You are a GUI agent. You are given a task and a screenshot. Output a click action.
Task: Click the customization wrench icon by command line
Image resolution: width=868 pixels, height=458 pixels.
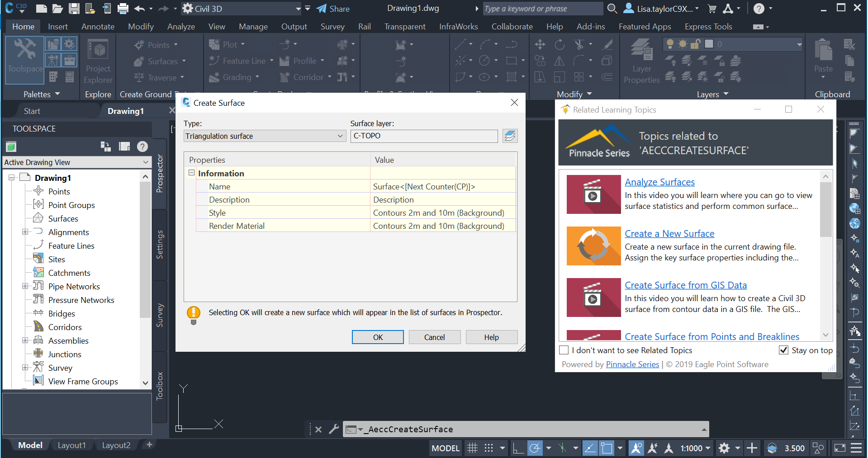coord(334,429)
